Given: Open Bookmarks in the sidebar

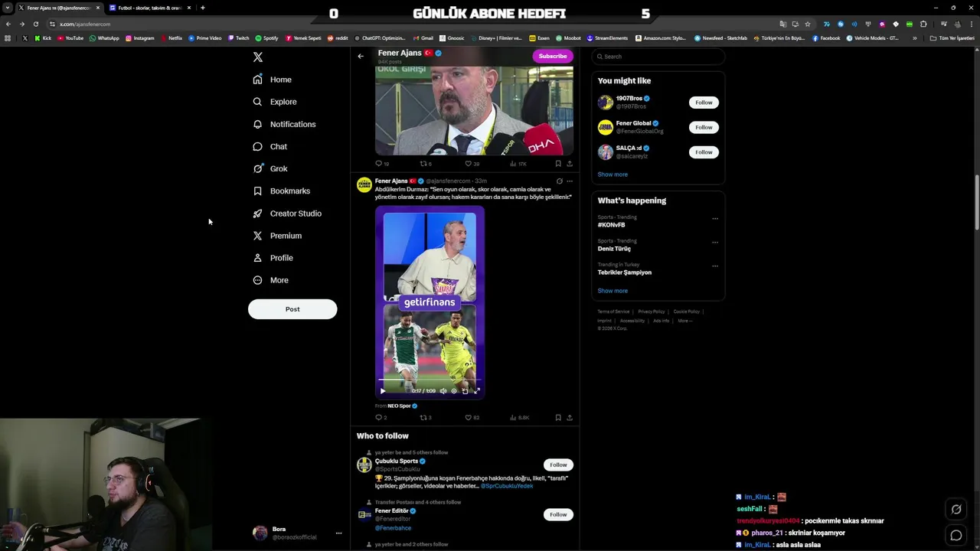Looking at the screenshot, I should (282, 191).
